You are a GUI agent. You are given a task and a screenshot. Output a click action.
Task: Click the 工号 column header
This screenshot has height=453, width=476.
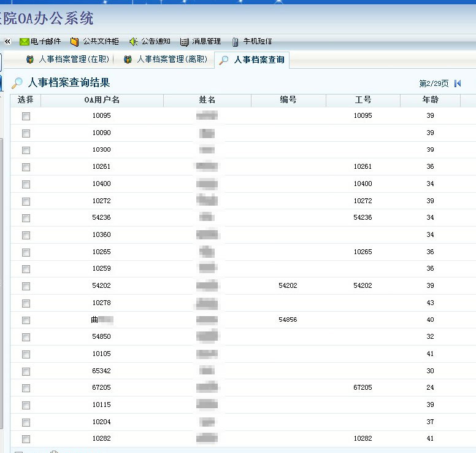point(363,100)
